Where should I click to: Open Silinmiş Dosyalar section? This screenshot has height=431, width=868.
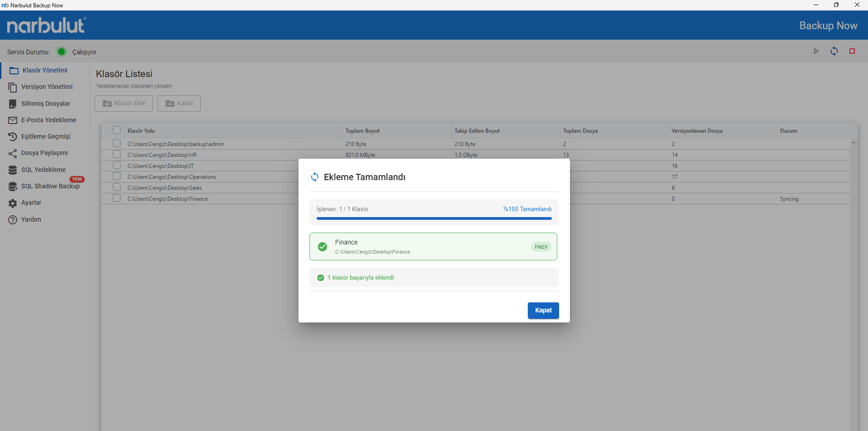click(46, 104)
